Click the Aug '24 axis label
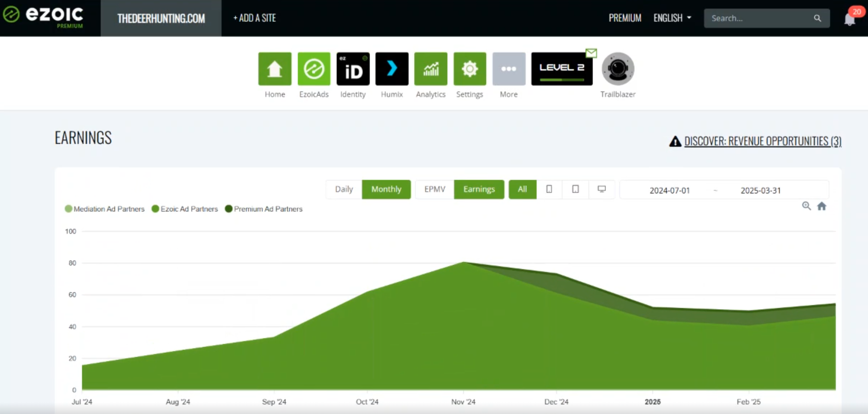The width and height of the screenshot is (868, 414). coord(178,402)
